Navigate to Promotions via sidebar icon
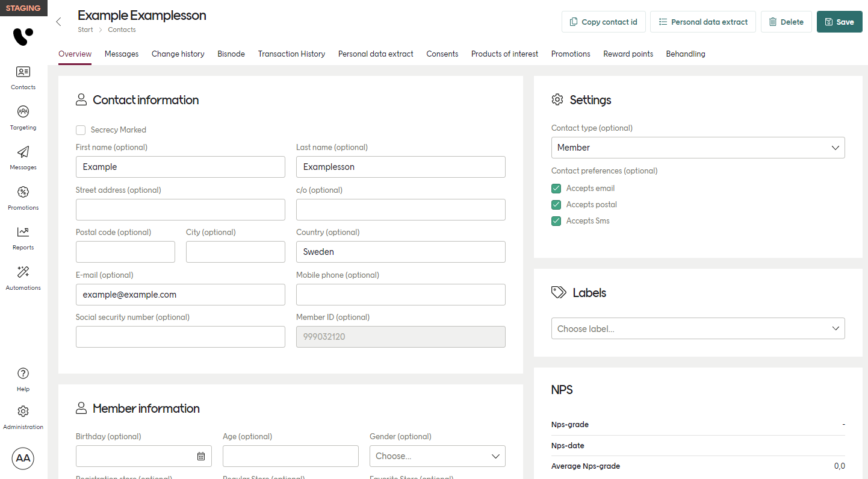868x479 pixels. pyautogui.click(x=23, y=197)
